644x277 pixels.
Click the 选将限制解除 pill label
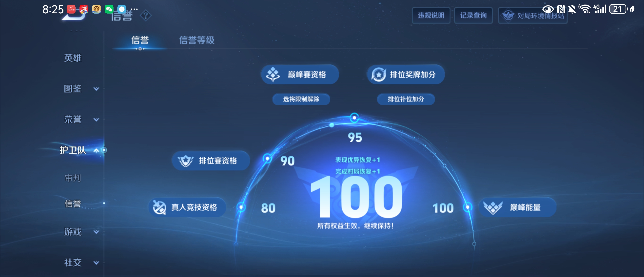click(301, 99)
